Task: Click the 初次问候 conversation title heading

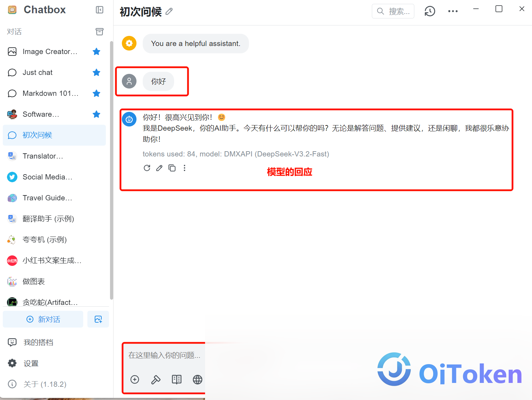Action: point(141,12)
